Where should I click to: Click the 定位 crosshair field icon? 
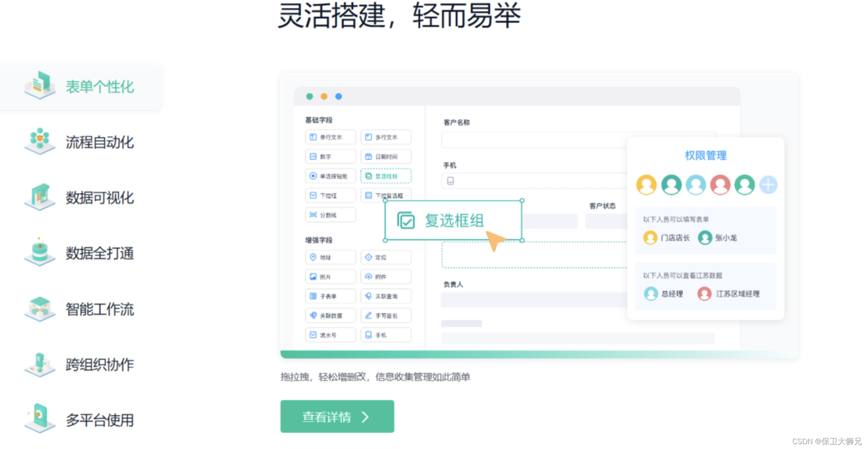pyautogui.click(x=368, y=257)
